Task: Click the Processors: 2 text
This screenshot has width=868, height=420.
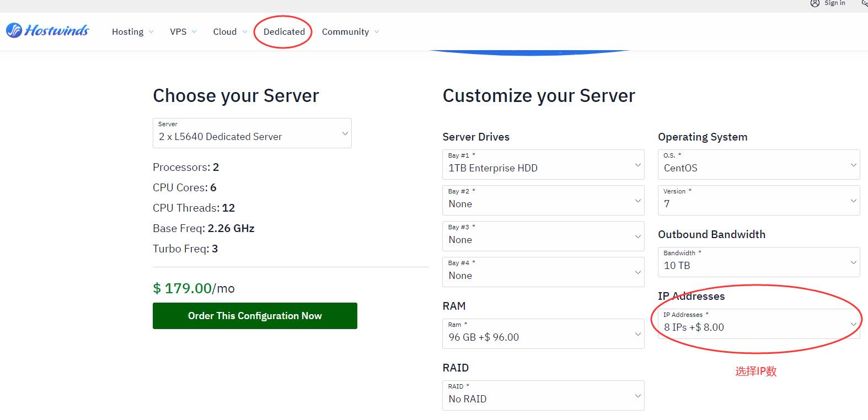Action: tap(186, 167)
